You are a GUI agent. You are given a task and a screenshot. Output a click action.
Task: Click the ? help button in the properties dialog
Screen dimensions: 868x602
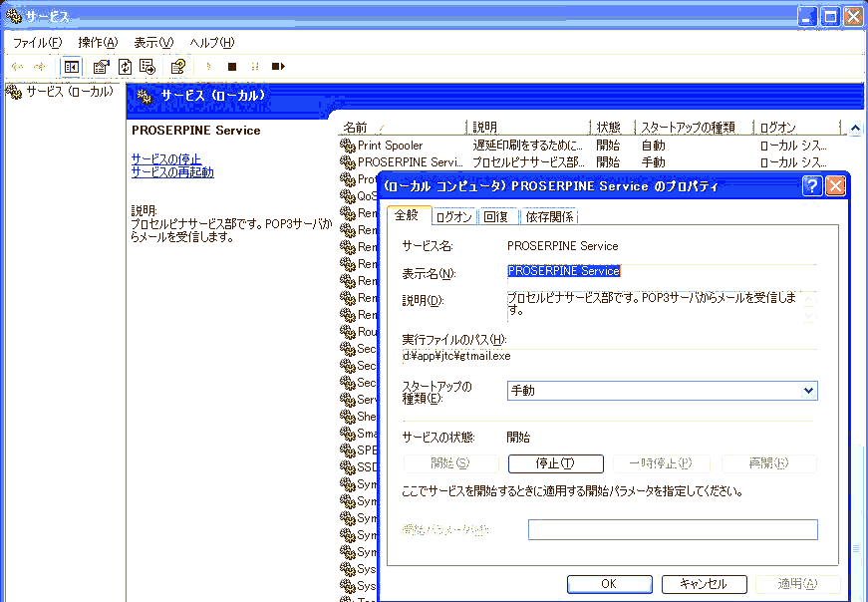[x=811, y=185]
